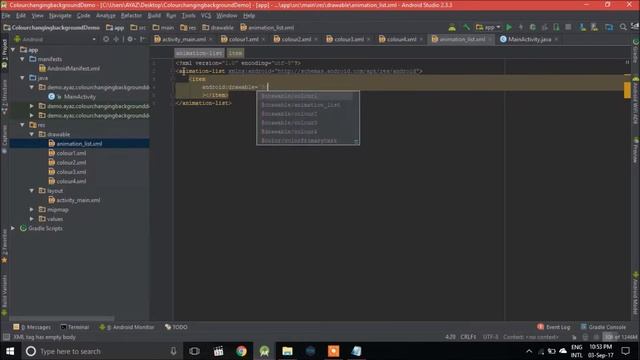Screen dimensions: 640x360
Task: Open Project panel settings gear icon
Action: point(130,39)
